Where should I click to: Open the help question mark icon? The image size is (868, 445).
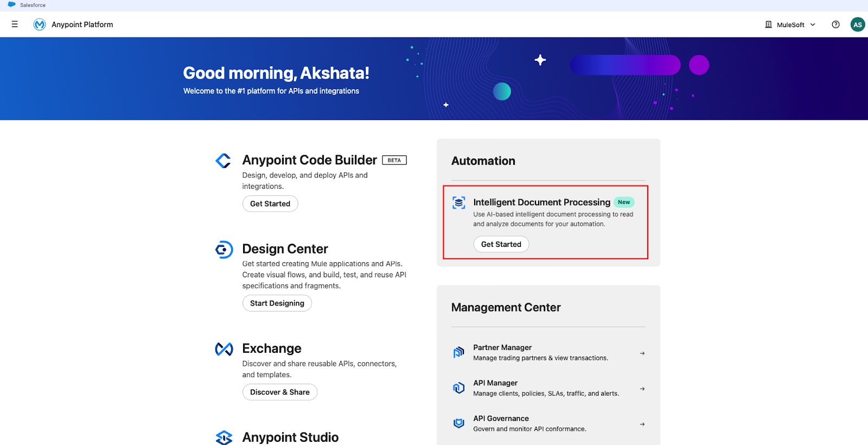click(835, 24)
